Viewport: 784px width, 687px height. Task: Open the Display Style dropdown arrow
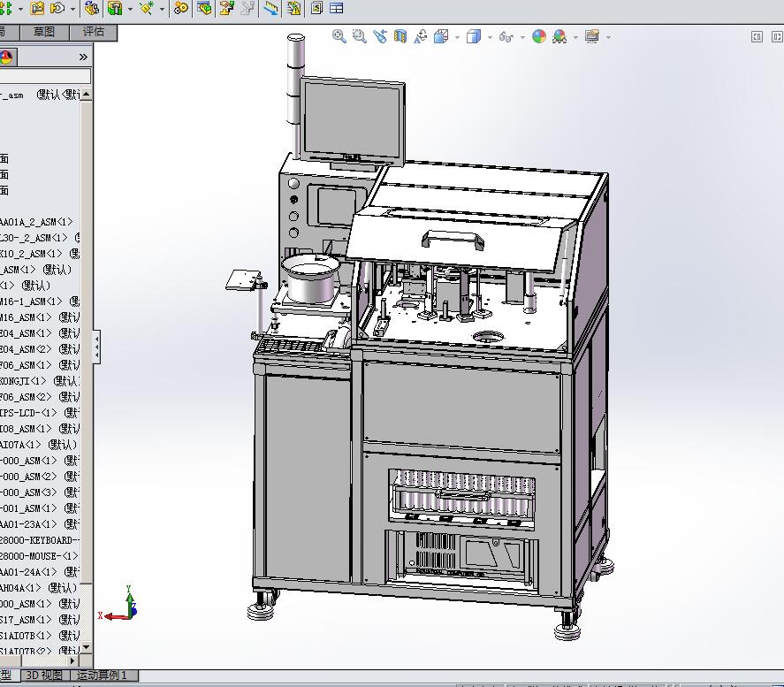pyautogui.click(x=488, y=37)
